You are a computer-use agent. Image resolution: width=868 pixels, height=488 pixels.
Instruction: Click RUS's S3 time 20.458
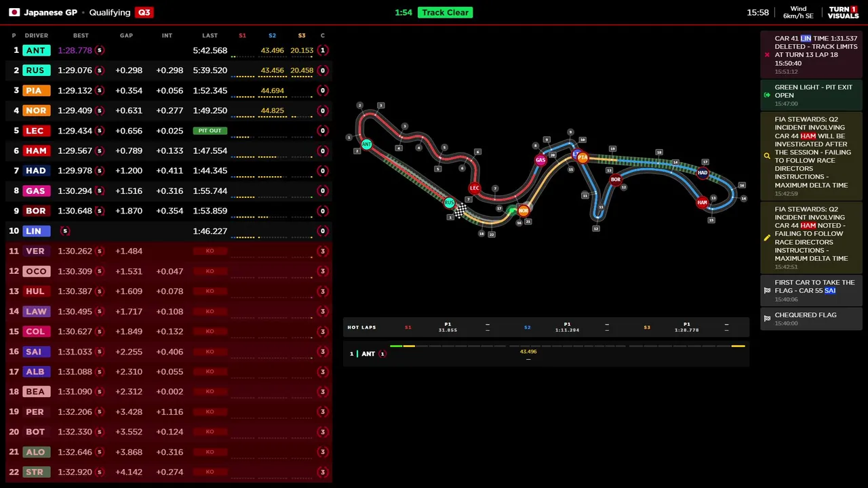[x=302, y=70]
